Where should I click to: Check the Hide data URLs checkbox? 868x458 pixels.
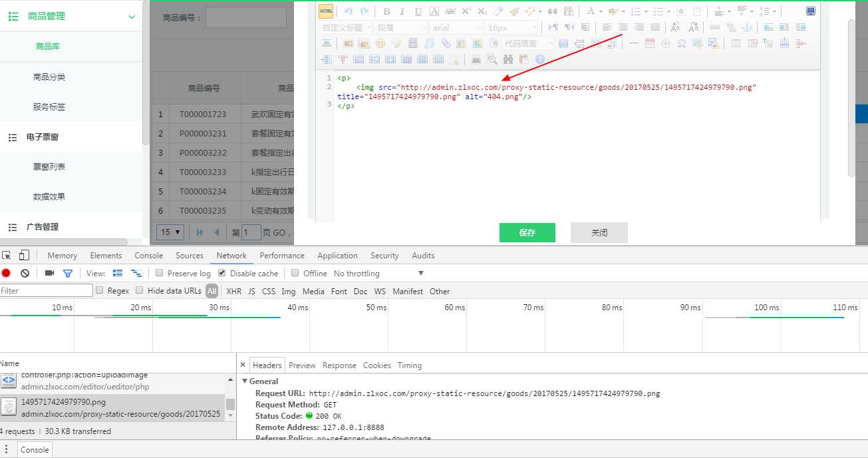coord(140,290)
